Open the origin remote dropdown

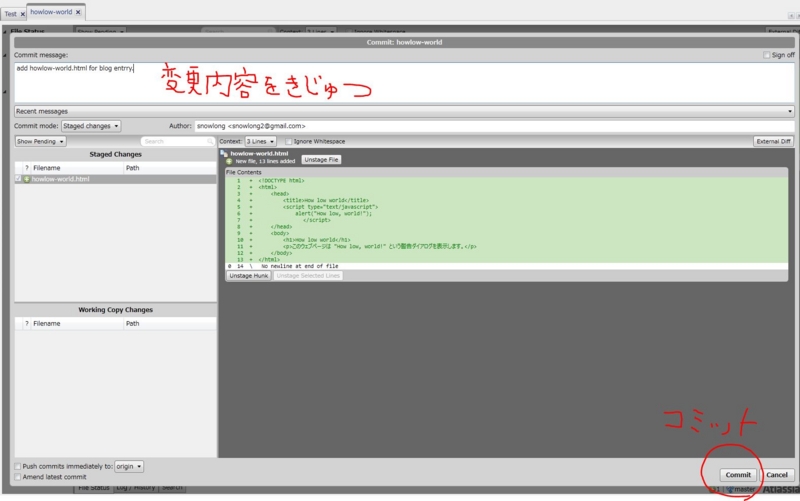pyautogui.click(x=129, y=466)
